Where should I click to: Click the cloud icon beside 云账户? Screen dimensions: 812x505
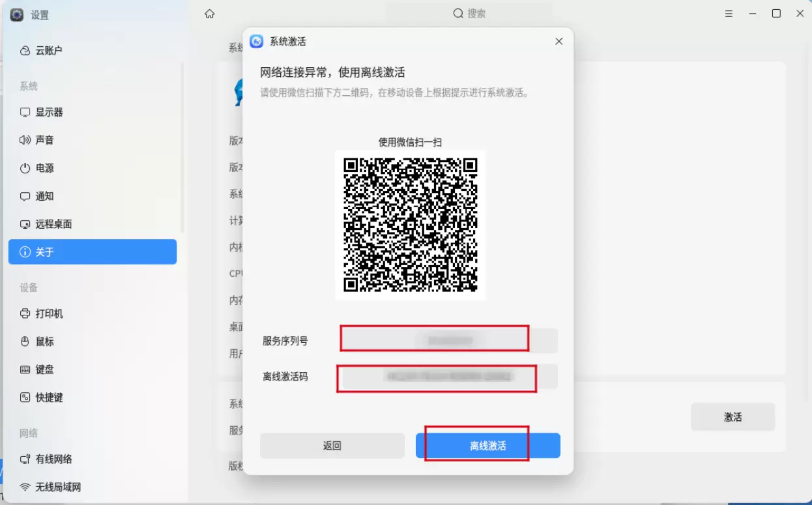(x=25, y=50)
